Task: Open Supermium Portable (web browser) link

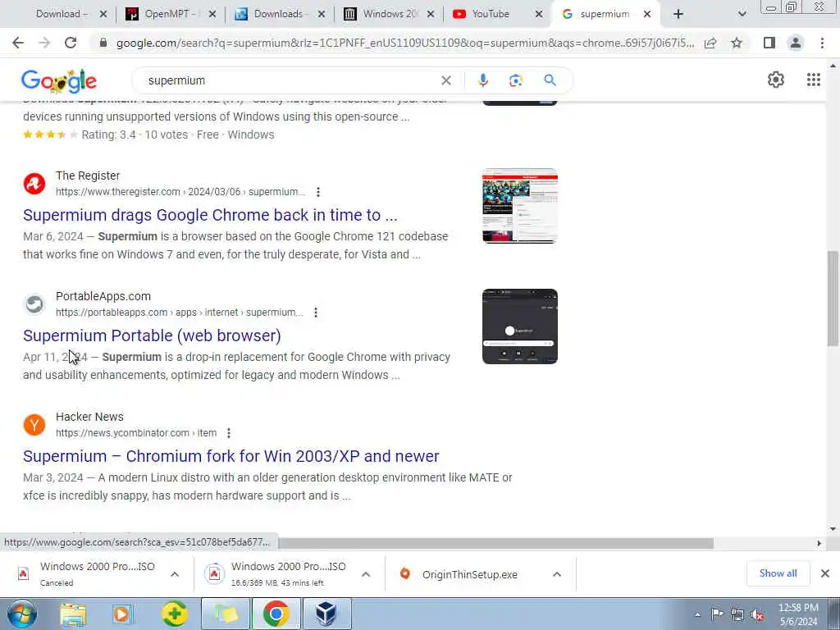Action: pyautogui.click(x=152, y=336)
